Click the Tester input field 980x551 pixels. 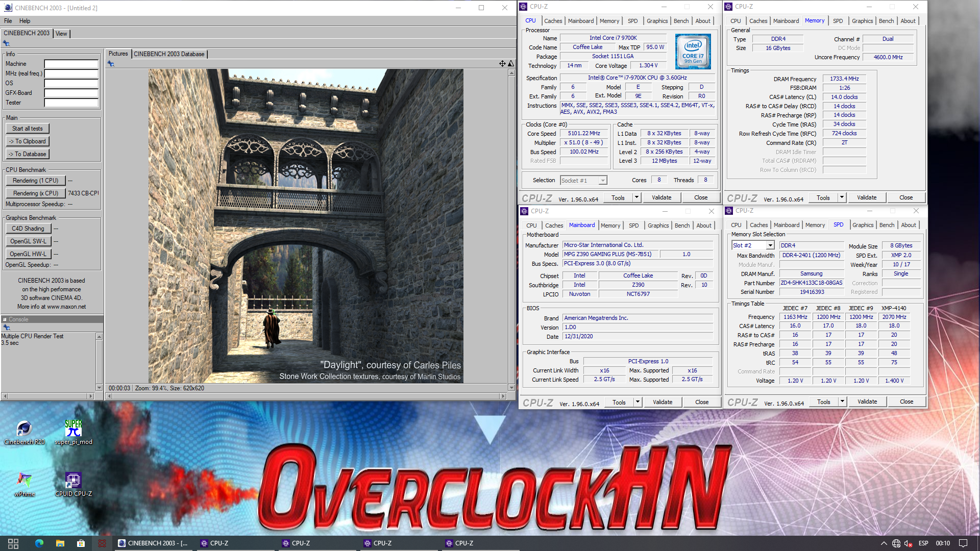71,103
